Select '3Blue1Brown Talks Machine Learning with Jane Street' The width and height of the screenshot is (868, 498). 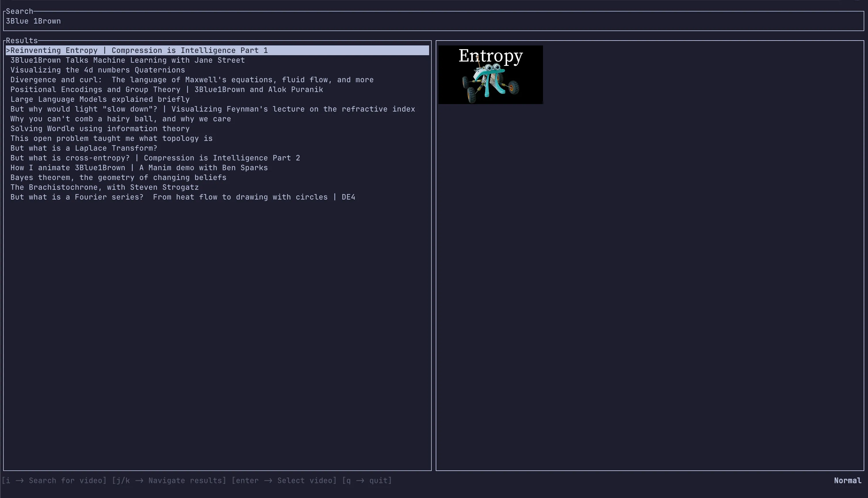[x=217, y=60]
